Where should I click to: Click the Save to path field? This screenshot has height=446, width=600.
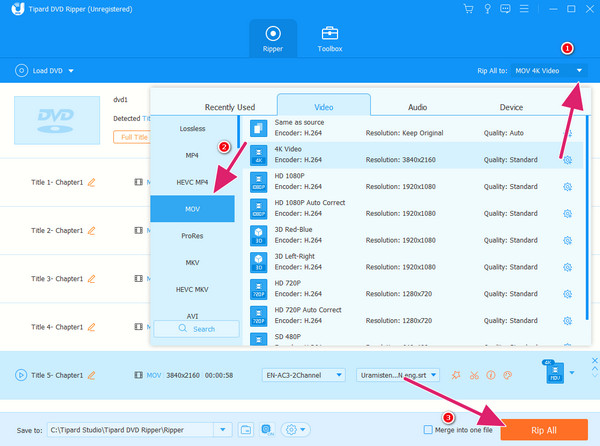[x=130, y=430]
